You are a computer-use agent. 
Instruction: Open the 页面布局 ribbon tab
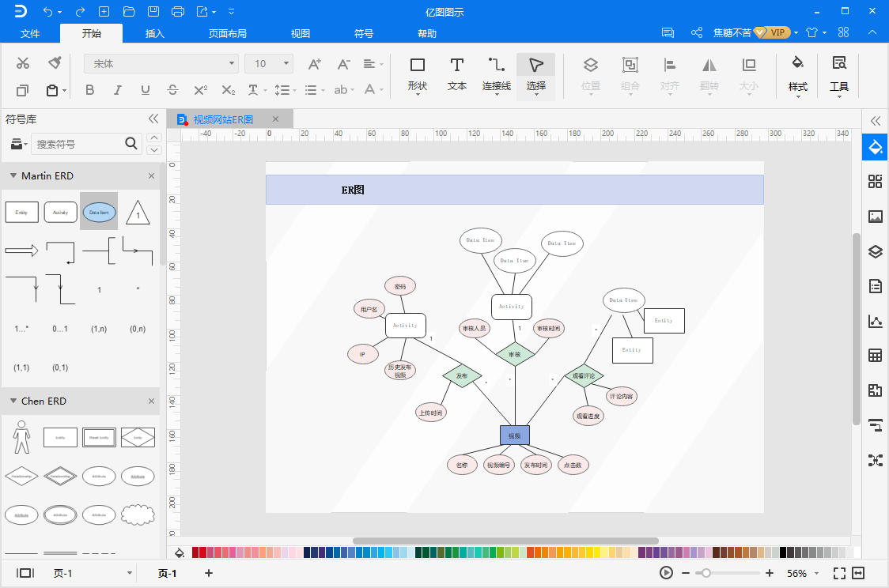(x=228, y=33)
